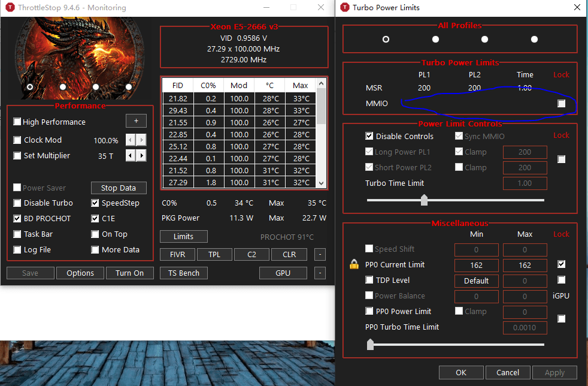This screenshot has height=386, width=588.
Task: Select second profile in All Profiles
Action: coord(435,39)
